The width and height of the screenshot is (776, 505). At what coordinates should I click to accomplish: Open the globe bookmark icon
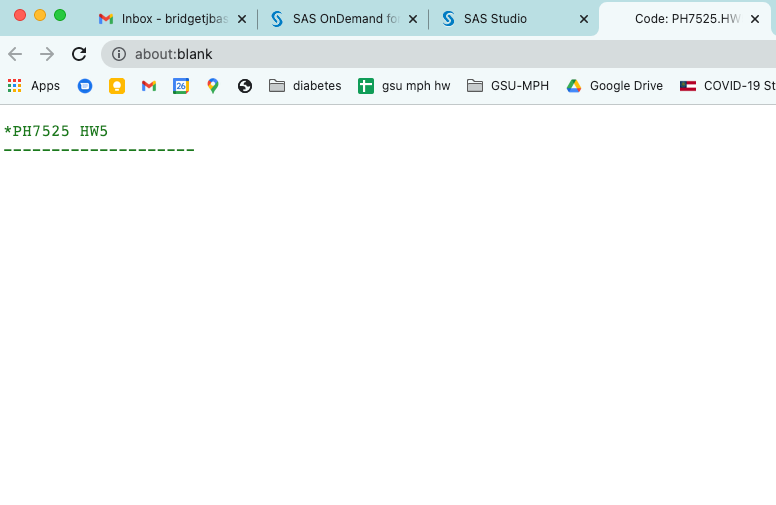tap(245, 86)
